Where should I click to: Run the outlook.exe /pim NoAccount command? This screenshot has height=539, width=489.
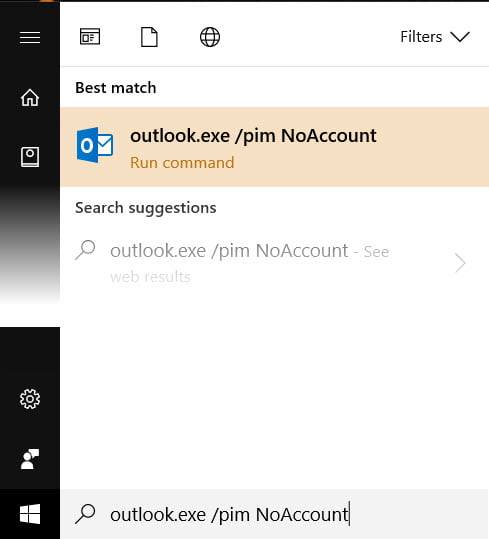pos(275,147)
